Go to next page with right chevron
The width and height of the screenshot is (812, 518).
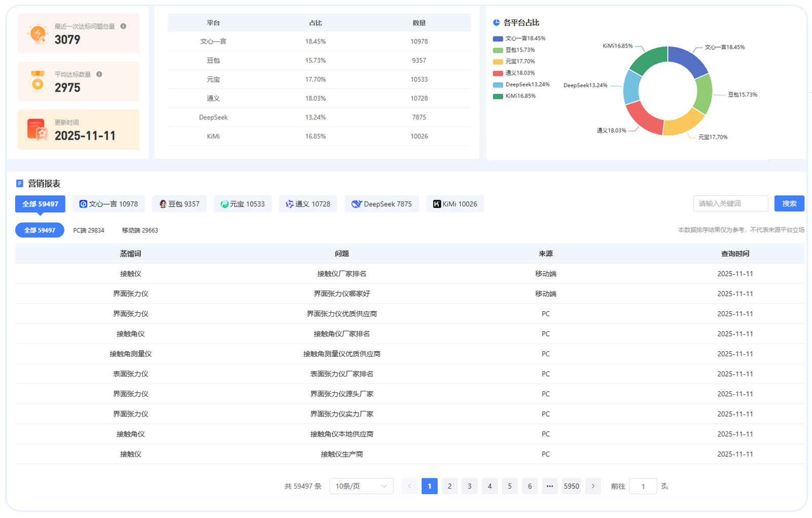click(593, 486)
